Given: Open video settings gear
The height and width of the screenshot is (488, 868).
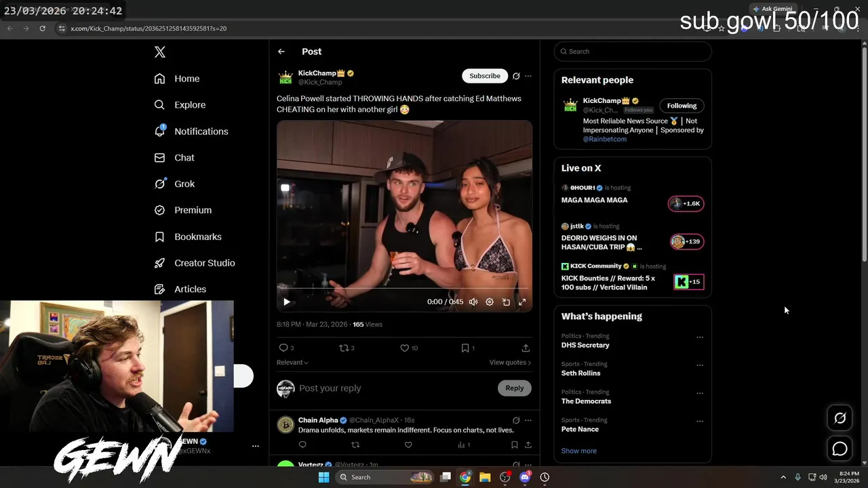Looking at the screenshot, I should click(x=490, y=302).
